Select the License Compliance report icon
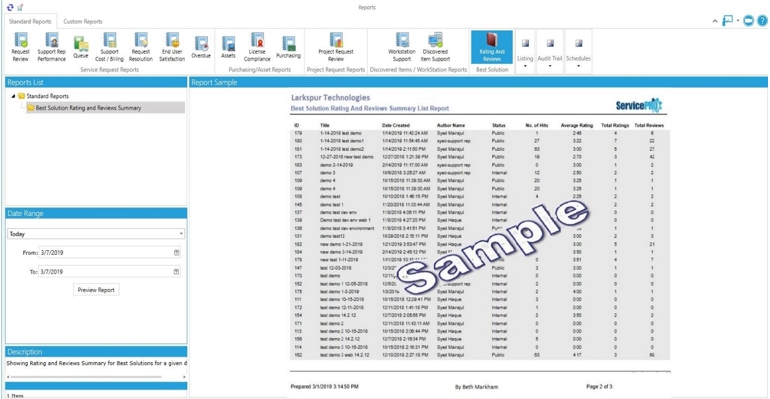 257,47
